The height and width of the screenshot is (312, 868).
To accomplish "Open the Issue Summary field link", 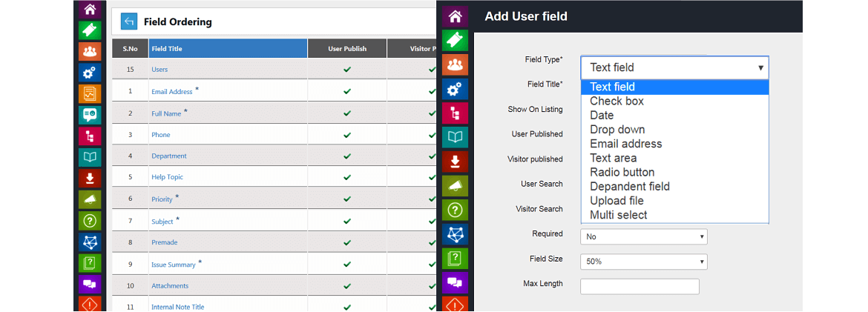I will (174, 265).
